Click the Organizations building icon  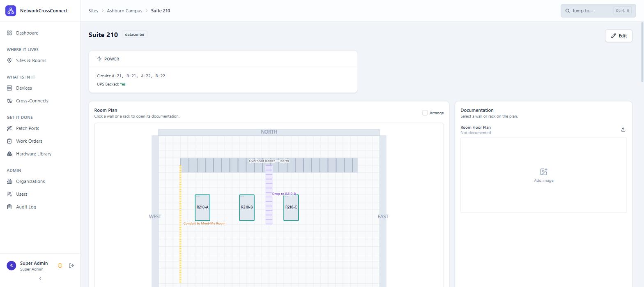(x=9, y=181)
